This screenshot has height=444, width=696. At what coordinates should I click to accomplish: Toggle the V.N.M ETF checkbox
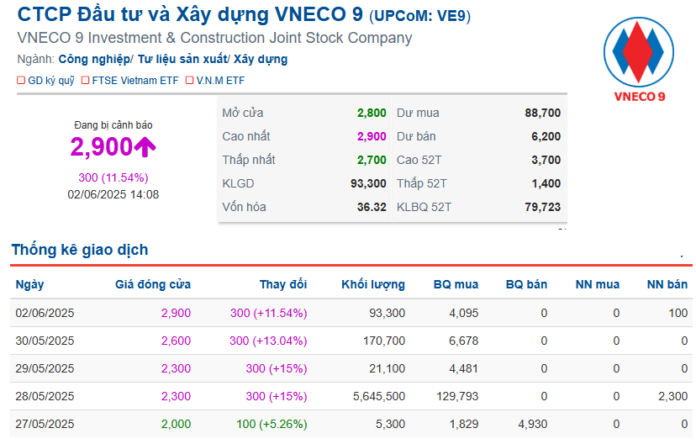tap(190, 80)
